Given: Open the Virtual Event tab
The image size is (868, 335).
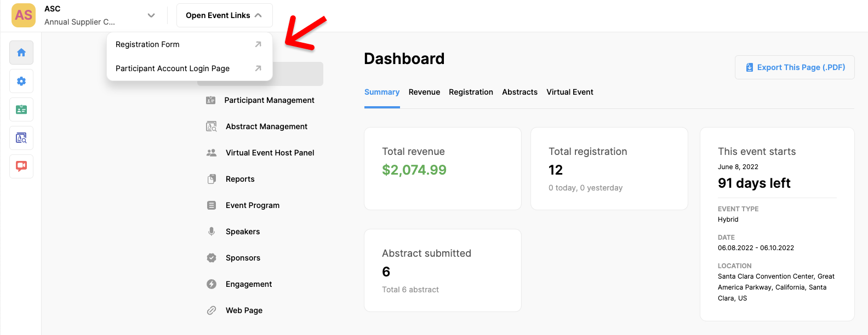Looking at the screenshot, I should [x=569, y=92].
